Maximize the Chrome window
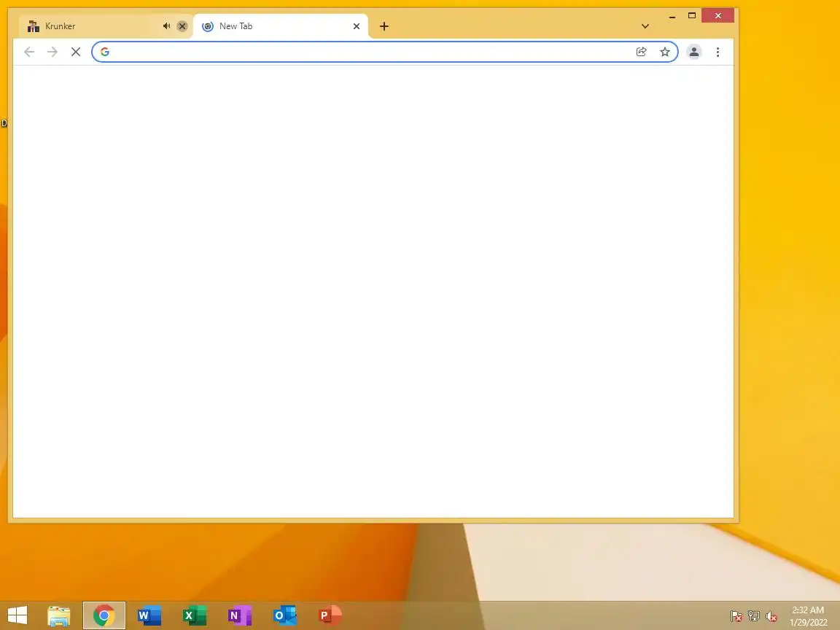This screenshot has width=840, height=630. [x=691, y=15]
